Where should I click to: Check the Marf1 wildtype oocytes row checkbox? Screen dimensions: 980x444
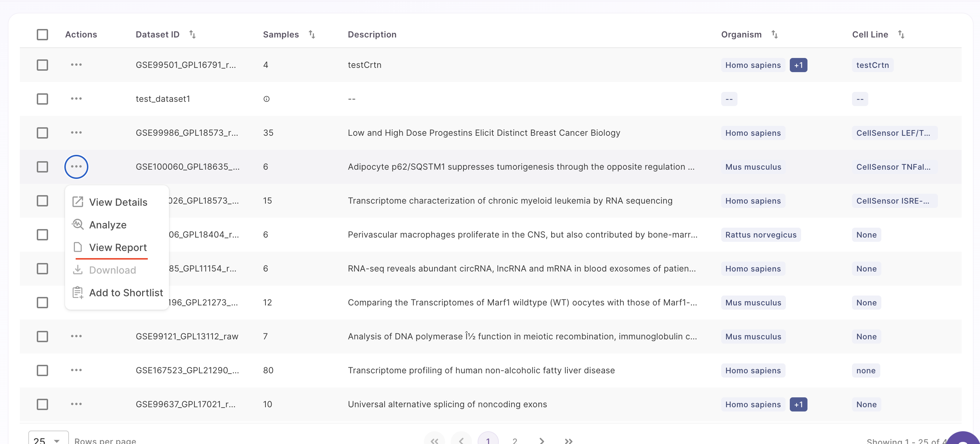coord(42,303)
